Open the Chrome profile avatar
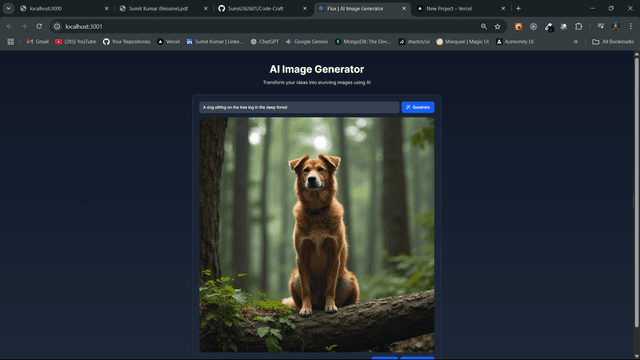The image size is (640, 360). coord(616,27)
